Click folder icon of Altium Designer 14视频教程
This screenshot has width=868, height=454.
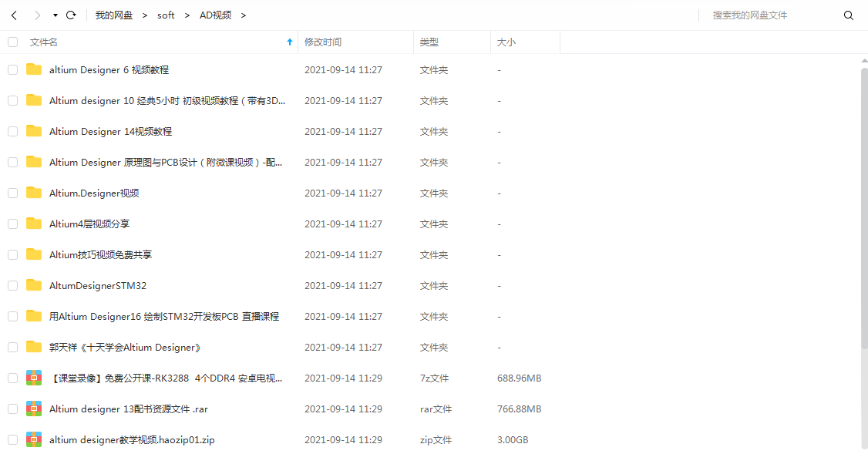click(34, 131)
